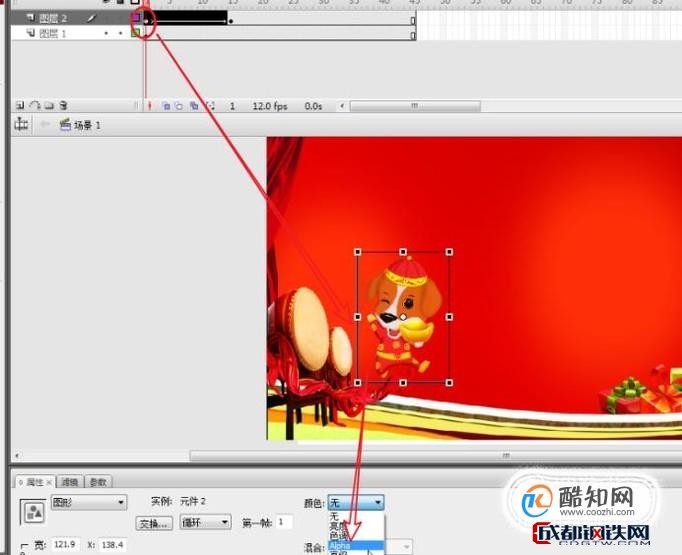This screenshot has width=682, height=555.
Task: Click the graphic symbol icon in the properties panel
Action: tap(33, 512)
